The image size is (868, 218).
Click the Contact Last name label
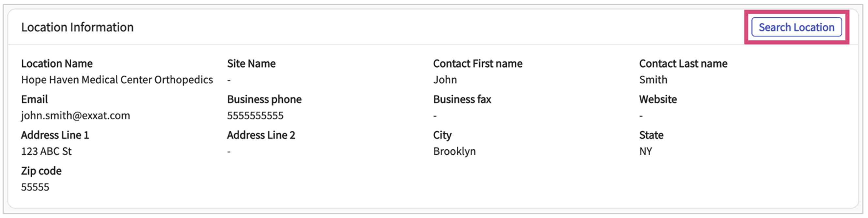[683, 63]
